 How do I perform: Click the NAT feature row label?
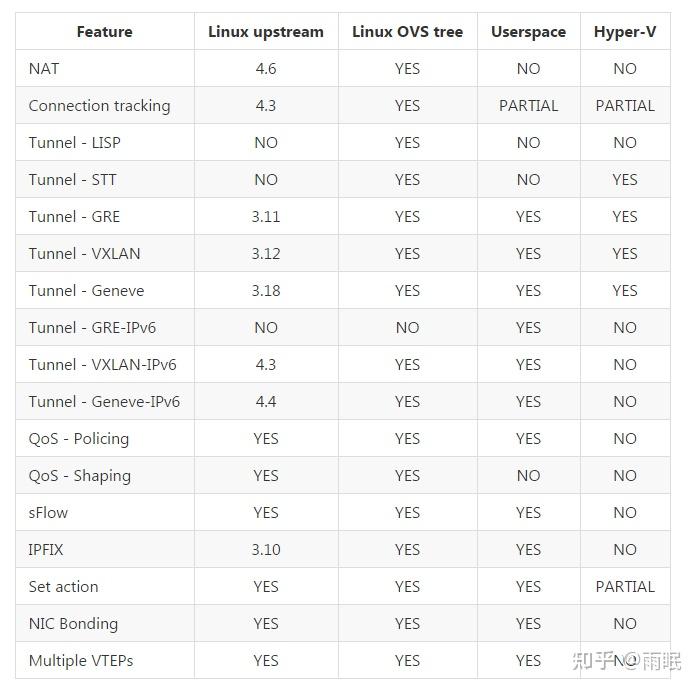tap(44, 69)
